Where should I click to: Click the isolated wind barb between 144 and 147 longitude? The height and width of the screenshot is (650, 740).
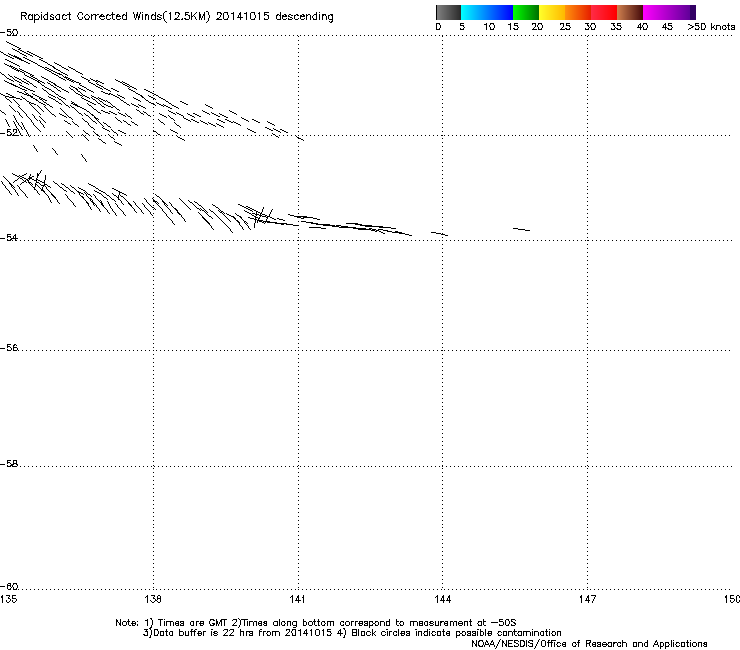[x=521, y=229]
